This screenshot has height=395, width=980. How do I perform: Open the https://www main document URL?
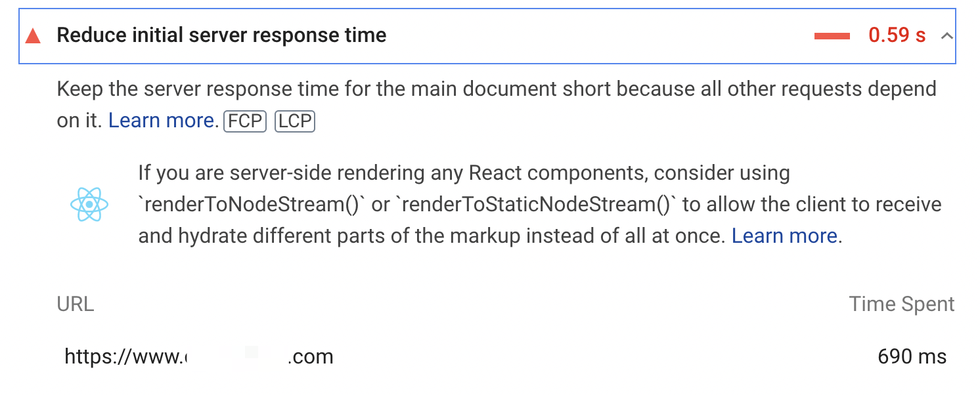pos(198,357)
